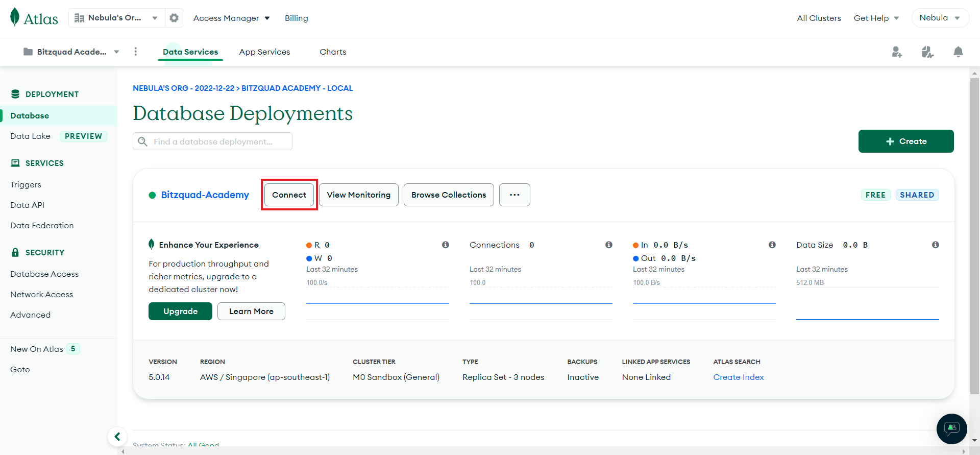This screenshot has height=455, width=980.
Task: Click the Upgrade button
Action: (180, 311)
